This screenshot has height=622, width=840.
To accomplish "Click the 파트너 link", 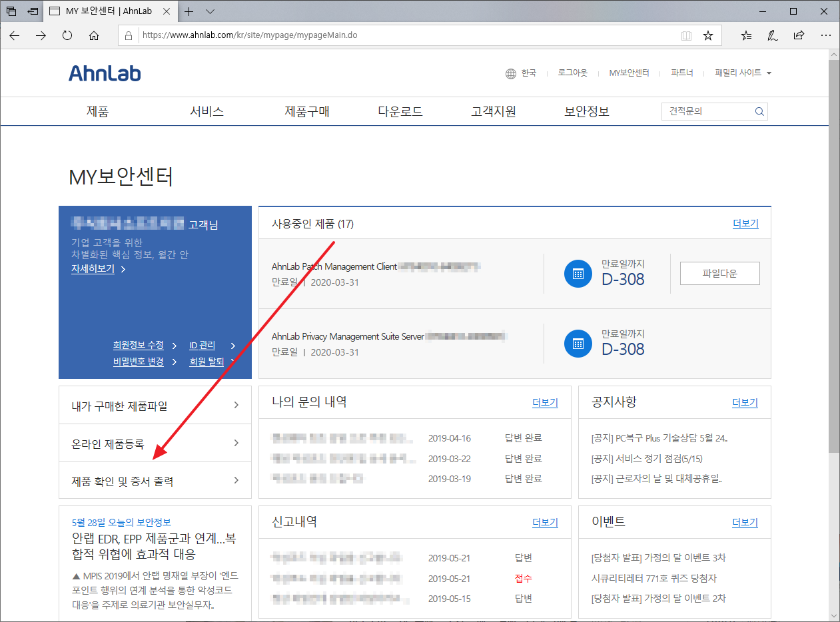I will coord(682,73).
